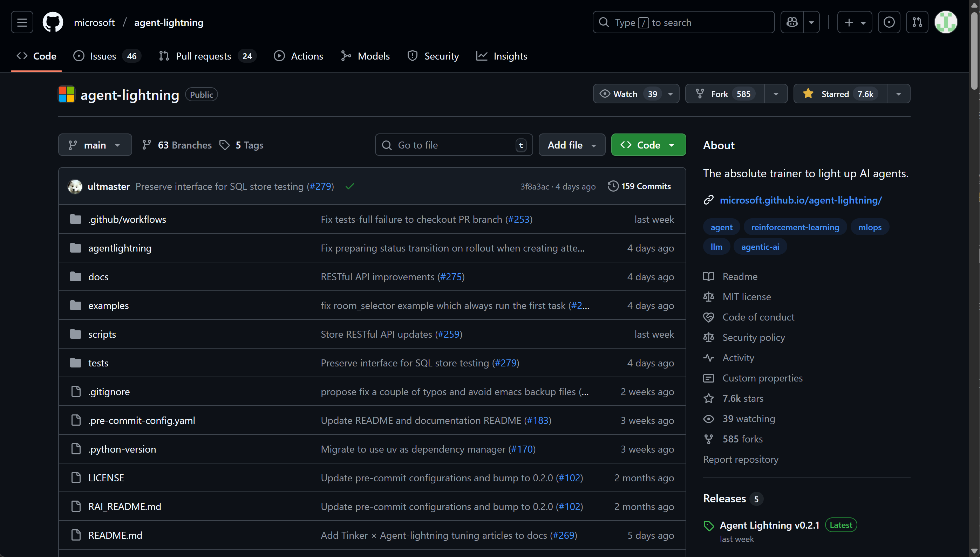Open the green Code dropdown
The height and width of the screenshot is (557, 980).
pyautogui.click(x=648, y=145)
